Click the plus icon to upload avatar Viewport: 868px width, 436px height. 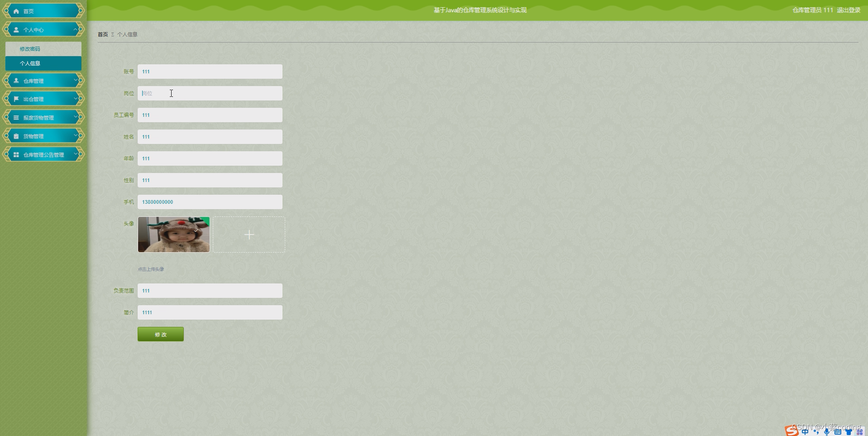tap(249, 235)
